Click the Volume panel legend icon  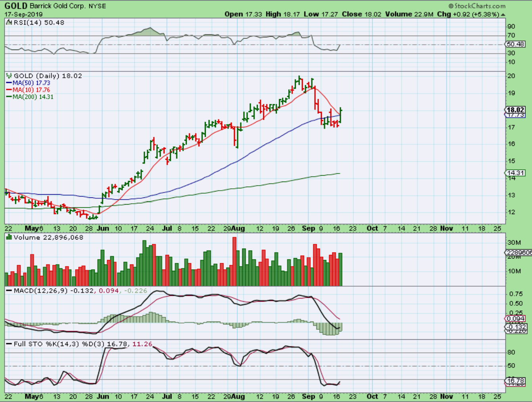click(9, 237)
